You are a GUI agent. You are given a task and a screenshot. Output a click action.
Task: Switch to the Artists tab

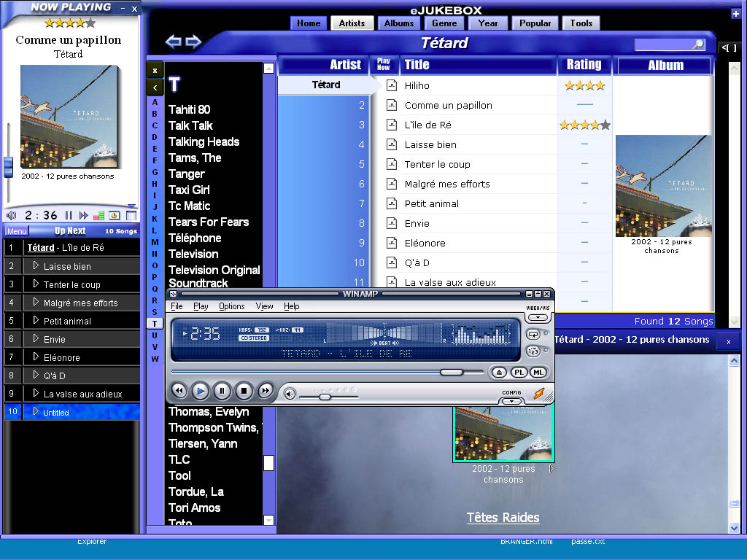(352, 23)
